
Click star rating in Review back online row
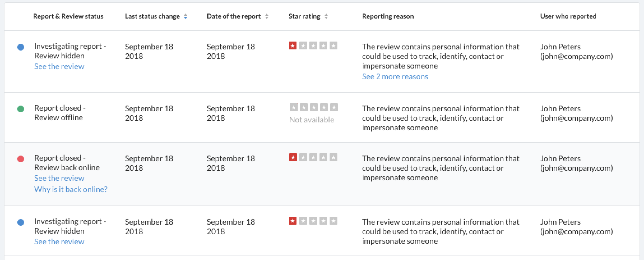[313, 157]
